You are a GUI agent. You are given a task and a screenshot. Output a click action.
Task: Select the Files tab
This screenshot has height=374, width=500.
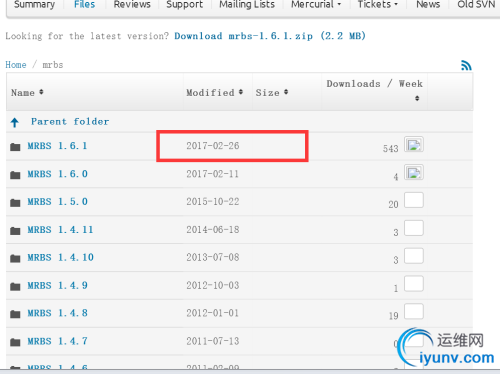pyautogui.click(x=84, y=4)
